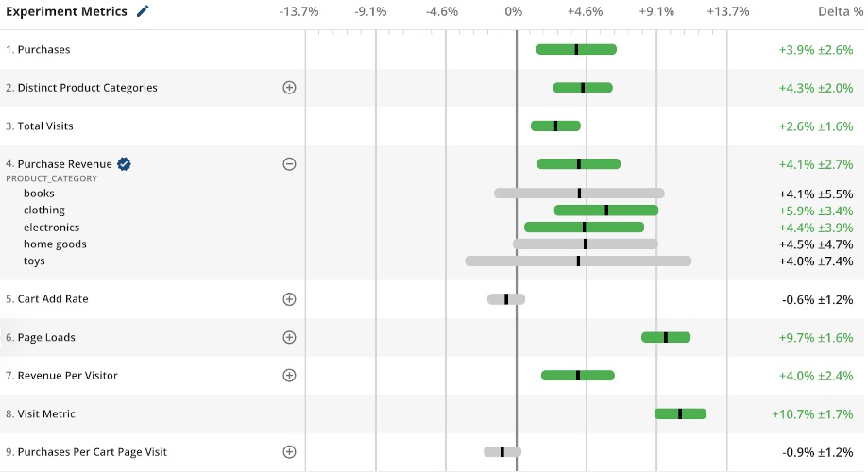The image size is (868, 472).
Task: Expand the Cart Add Rate metric
Action: pos(290,299)
